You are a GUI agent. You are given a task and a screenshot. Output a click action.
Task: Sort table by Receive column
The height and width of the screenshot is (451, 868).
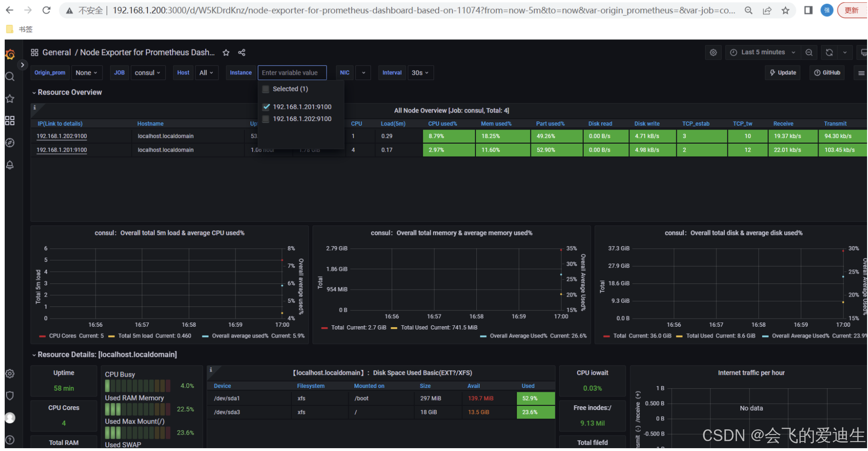tap(783, 124)
